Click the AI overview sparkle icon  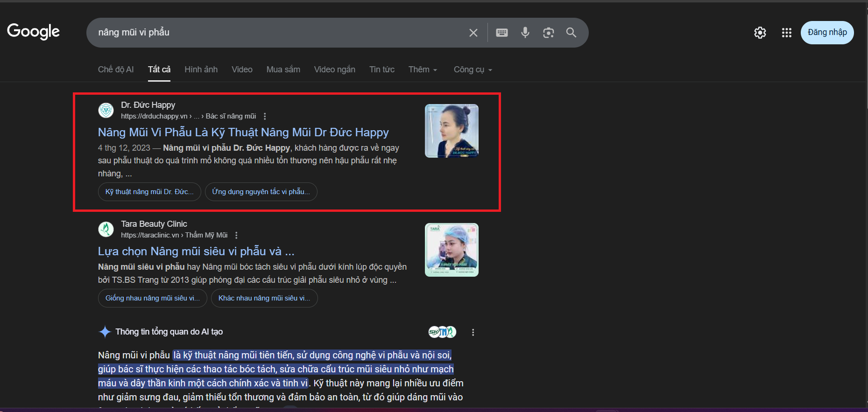coord(105,332)
